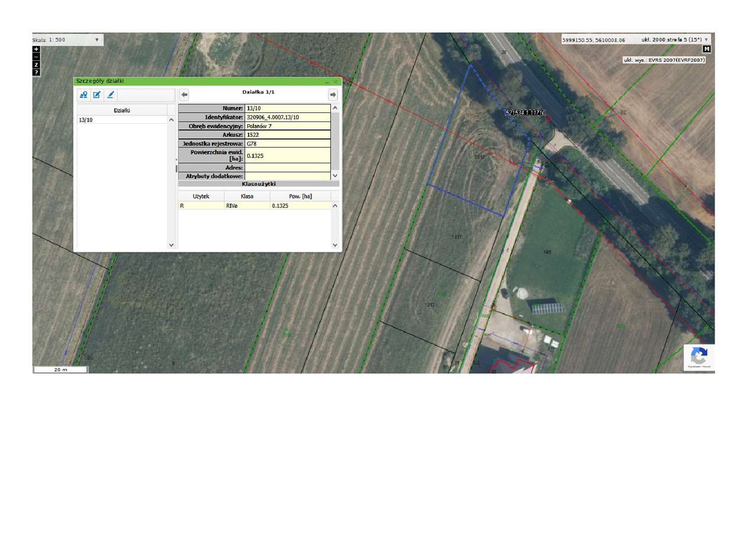Zoom out with the minus button

pyautogui.click(x=36, y=57)
